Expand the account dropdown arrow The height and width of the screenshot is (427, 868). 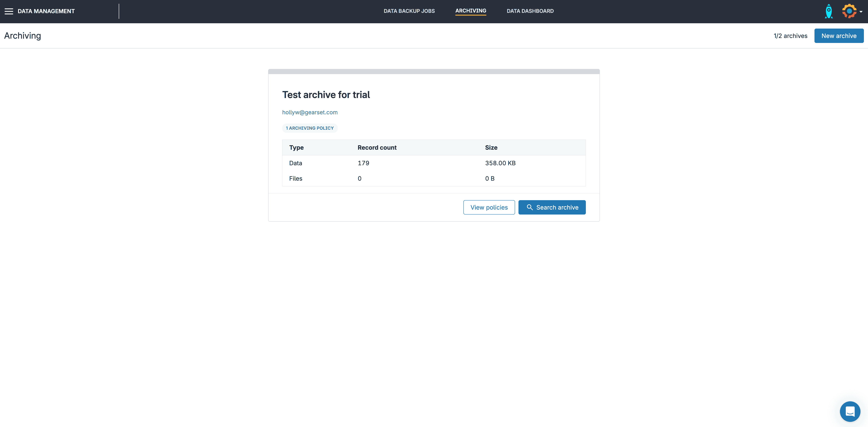click(x=861, y=12)
